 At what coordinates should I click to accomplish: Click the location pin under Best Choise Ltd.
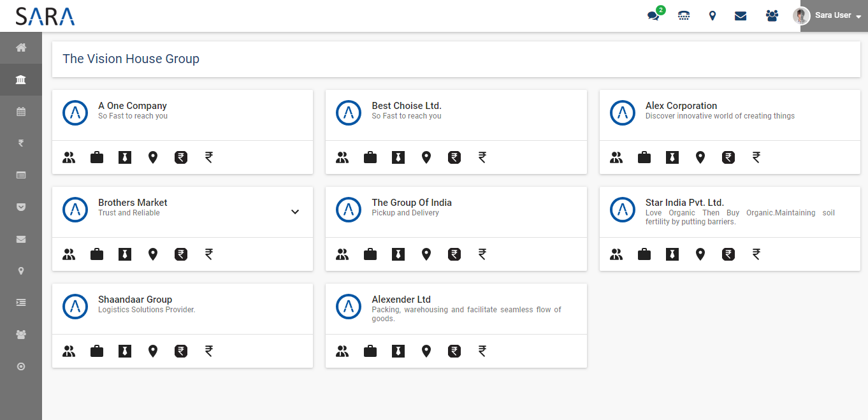click(x=426, y=157)
